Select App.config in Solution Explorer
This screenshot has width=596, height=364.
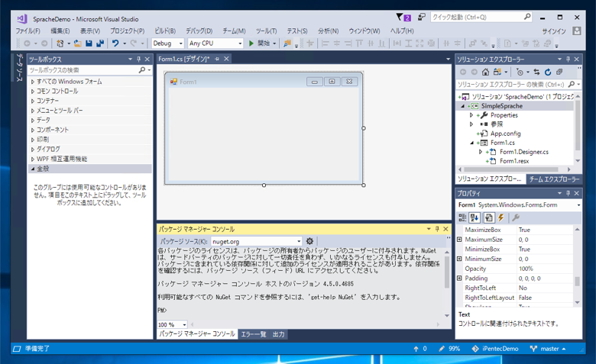[505, 134]
